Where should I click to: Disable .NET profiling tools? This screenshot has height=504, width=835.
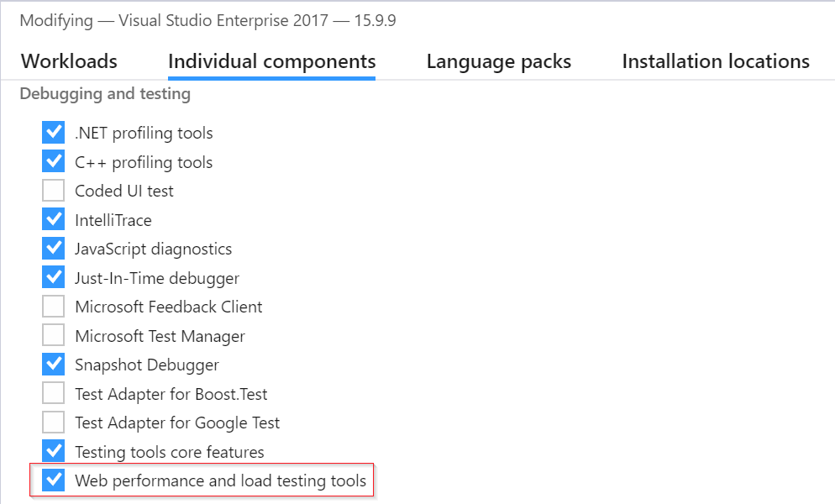53,132
